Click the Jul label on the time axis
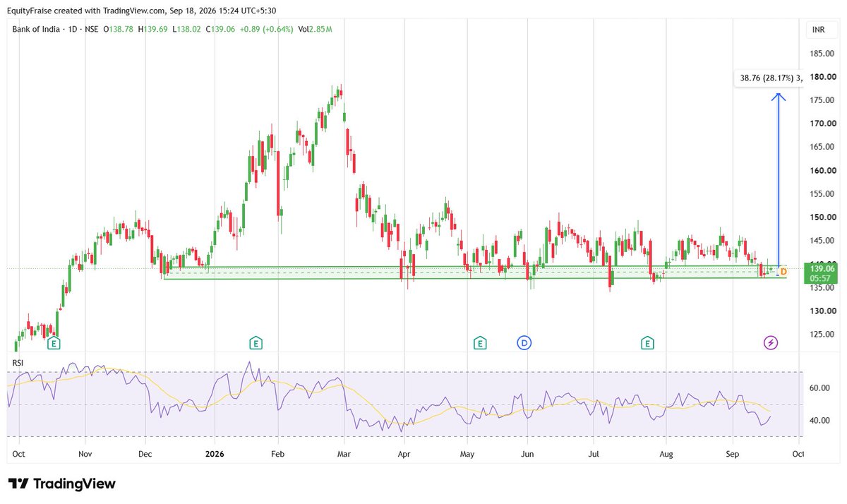This screenshot has width=847, height=504. point(594,455)
